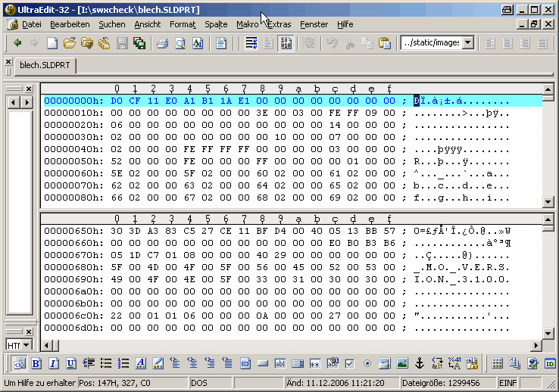
Task: Insert a numbered list via icon
Action: click(x=123, y=363)
